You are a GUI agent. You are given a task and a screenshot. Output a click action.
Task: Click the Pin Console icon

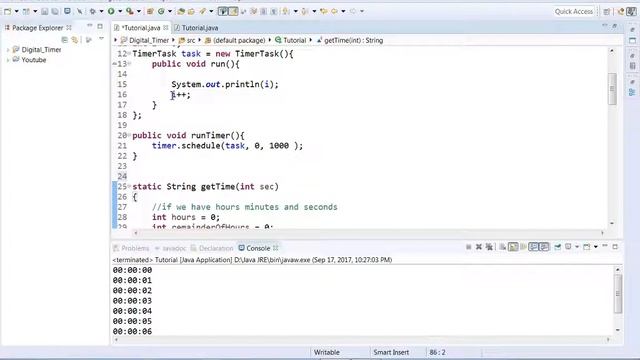557,247
